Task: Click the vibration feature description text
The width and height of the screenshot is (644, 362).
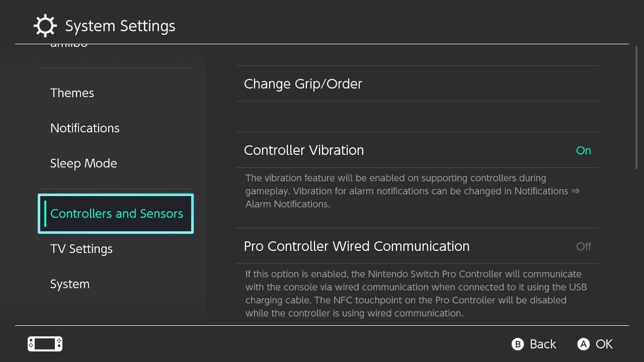Action: pos(413,191)
